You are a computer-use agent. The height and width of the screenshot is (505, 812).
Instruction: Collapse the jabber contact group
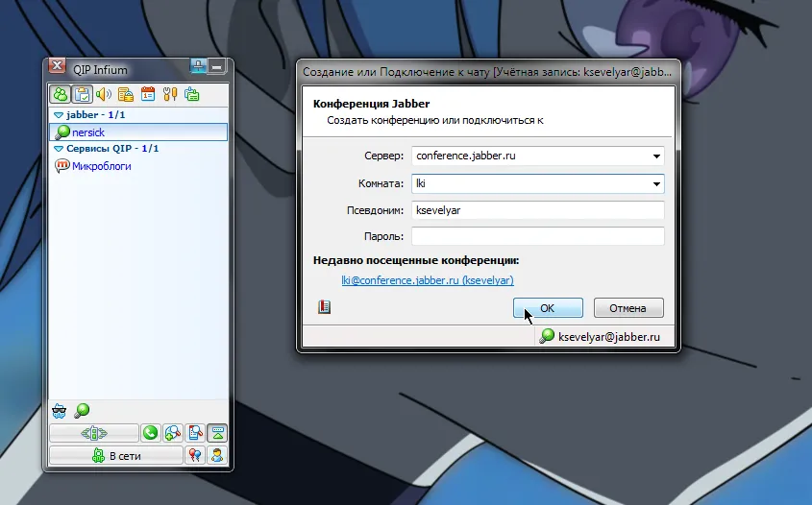click(x=59, y=114)
